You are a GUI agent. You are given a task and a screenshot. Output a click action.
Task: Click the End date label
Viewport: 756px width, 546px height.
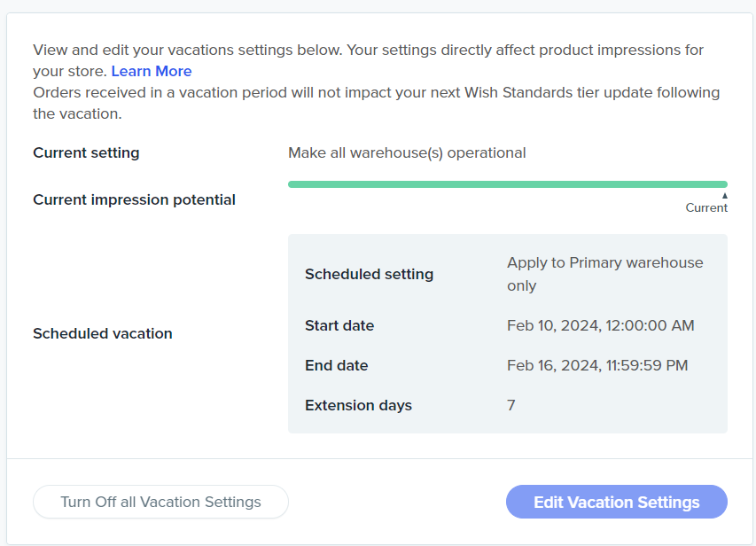336,365
